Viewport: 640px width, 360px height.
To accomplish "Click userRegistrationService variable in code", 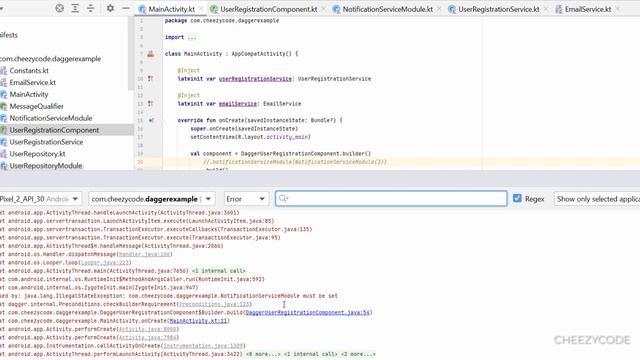I will (x=255, y=79).
